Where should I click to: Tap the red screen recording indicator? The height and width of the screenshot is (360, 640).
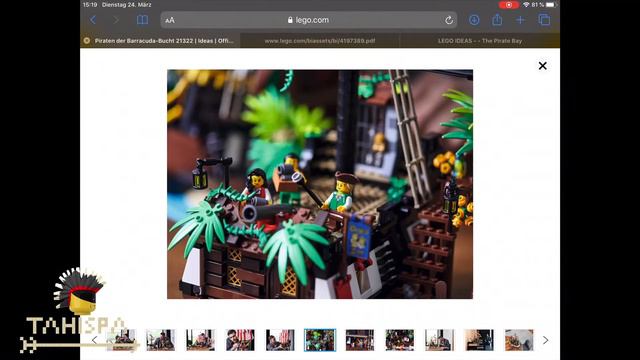pyautogui.click(x=509, y=5)
